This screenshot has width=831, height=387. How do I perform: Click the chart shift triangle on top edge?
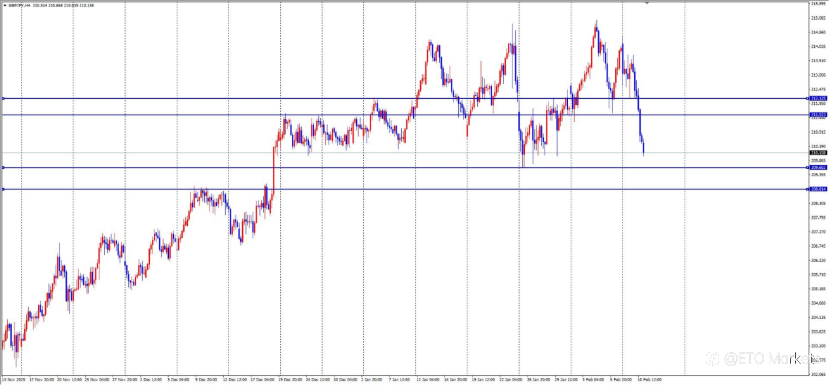647,3
